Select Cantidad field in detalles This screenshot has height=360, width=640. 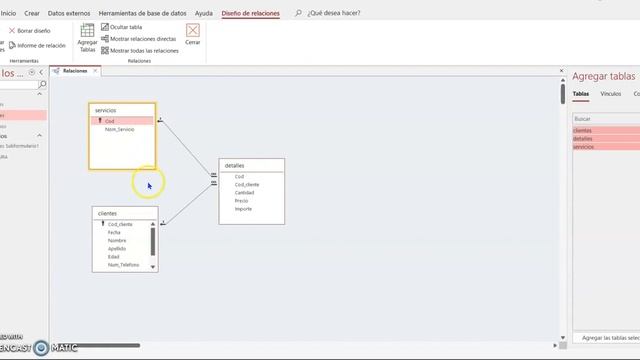pos(244,193)
